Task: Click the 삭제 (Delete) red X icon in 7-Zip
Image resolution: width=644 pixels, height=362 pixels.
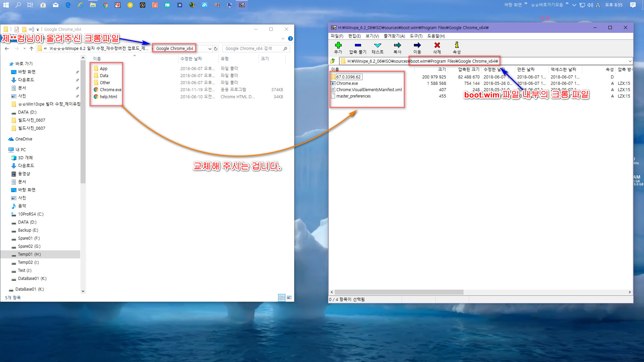Action: point(437,45)
